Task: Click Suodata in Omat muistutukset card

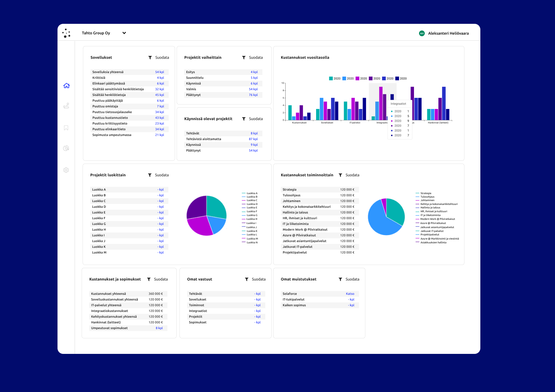Action: 352,279
